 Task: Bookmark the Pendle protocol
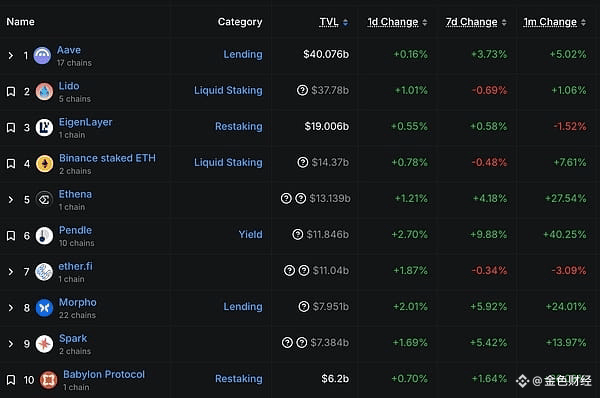(x=11, y=236)
